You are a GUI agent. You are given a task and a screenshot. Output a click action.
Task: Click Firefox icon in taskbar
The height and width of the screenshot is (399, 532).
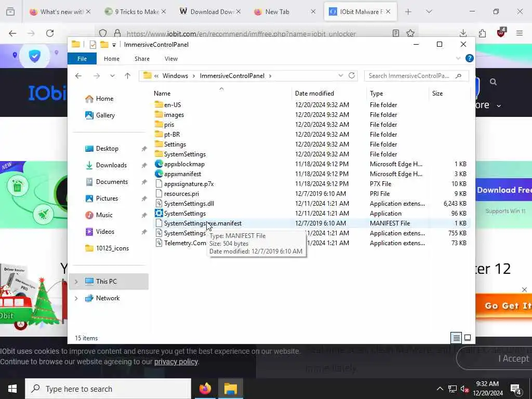[x=205, y=389]
